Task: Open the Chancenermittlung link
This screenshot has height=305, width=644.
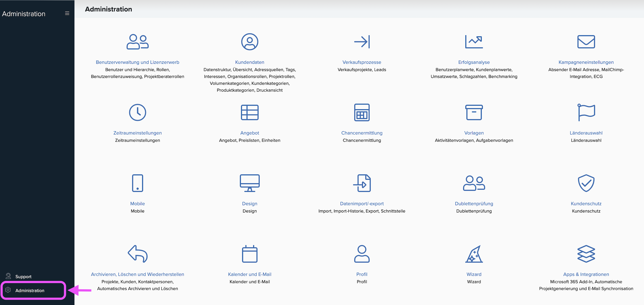Action: tap(362, 133)
